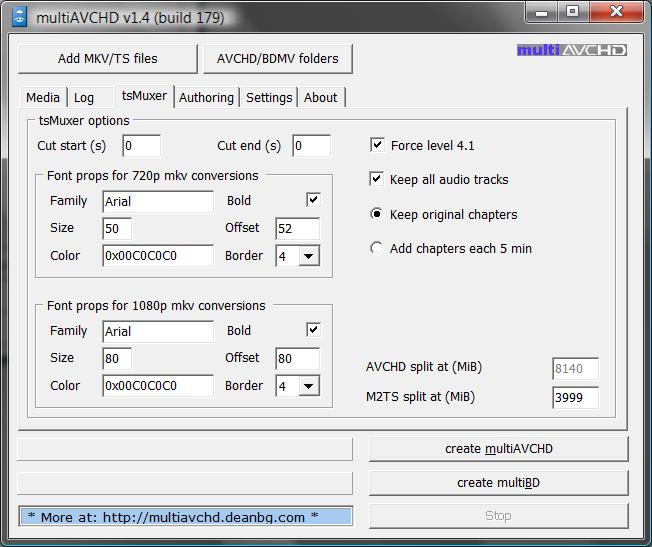Select the tsMuxer tab
The image size is (652, 547).
click(144, 96)
